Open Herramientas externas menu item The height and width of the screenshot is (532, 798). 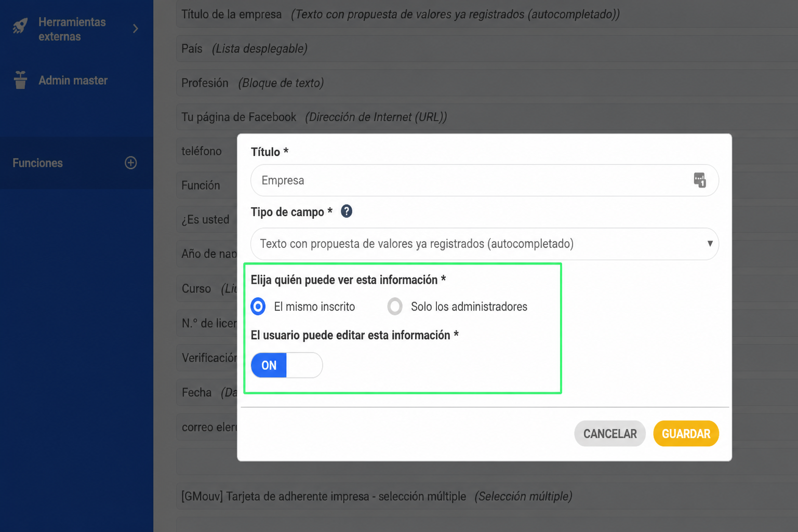tap(76, 29)
